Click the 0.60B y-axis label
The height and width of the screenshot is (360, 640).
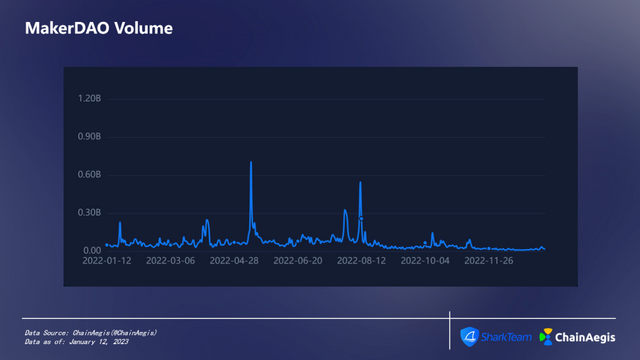click(x=89, y=175)
